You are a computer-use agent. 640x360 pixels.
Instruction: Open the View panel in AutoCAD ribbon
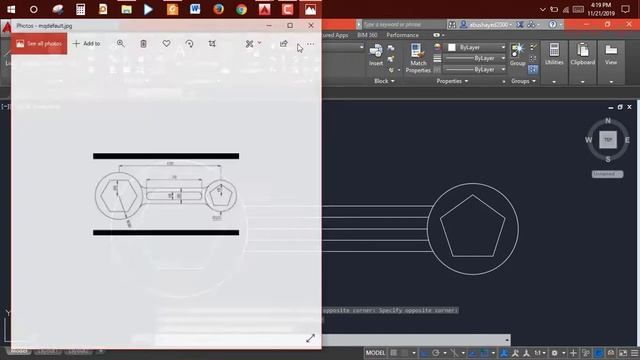tap(611, 62)
